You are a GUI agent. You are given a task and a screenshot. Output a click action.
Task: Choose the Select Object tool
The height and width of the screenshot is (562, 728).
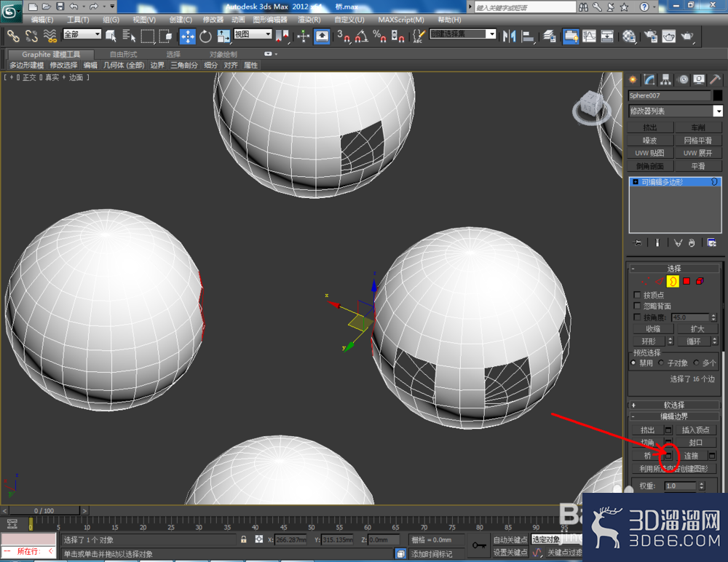coord(111,36)
